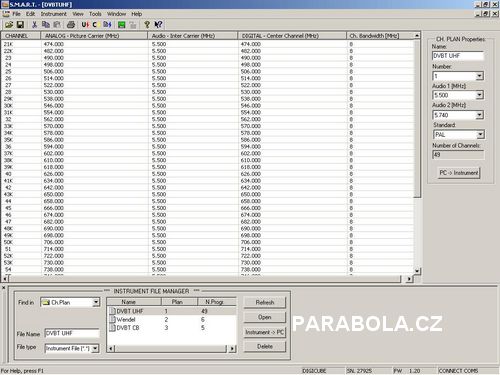Open the Standard PAL dropdown
This screenshot has width=500, height=375.
480,135
